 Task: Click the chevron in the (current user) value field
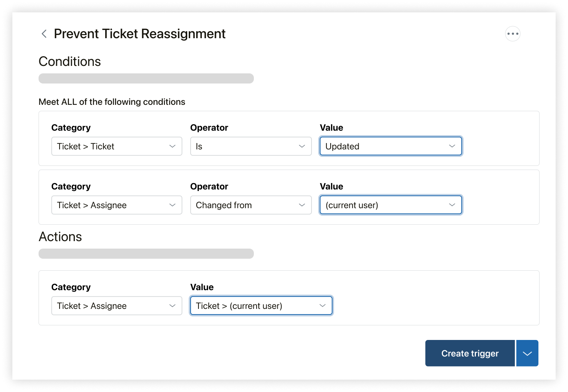452,205
